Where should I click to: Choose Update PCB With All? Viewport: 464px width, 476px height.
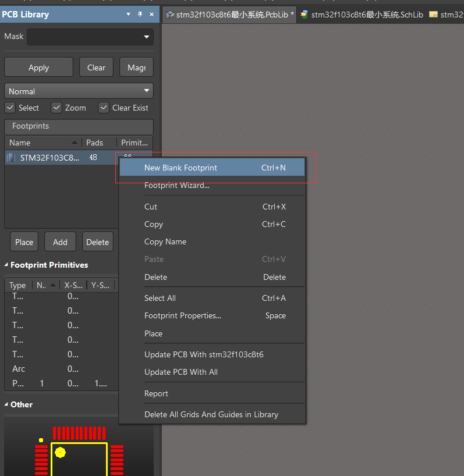(x=212, y=372)
